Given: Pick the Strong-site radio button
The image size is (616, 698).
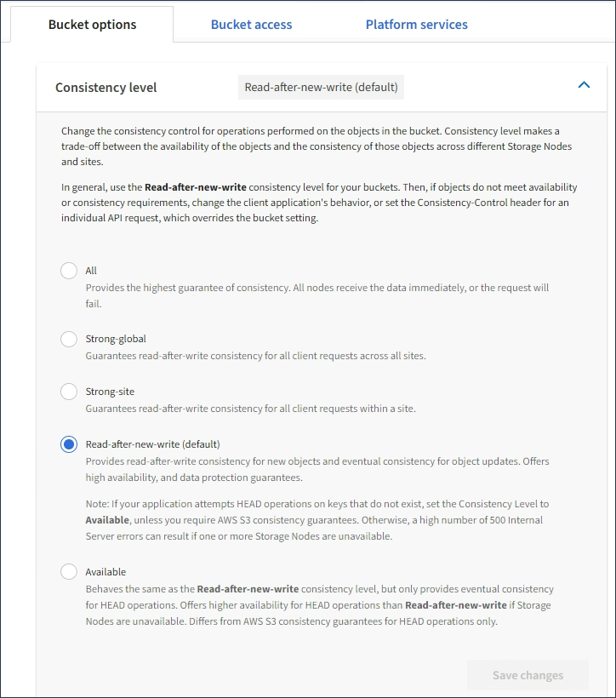Looking at the screenshot, I should click(x=69, y=392).
